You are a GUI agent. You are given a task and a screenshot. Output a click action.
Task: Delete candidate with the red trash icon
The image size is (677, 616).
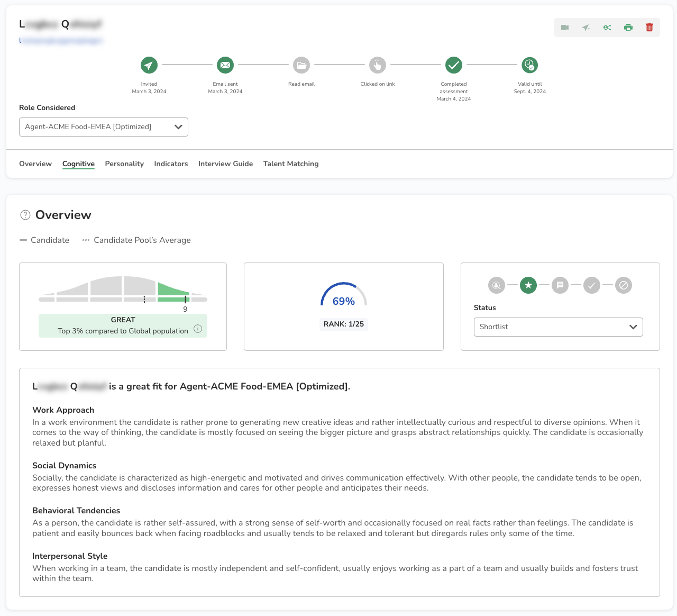coord(649,28)
